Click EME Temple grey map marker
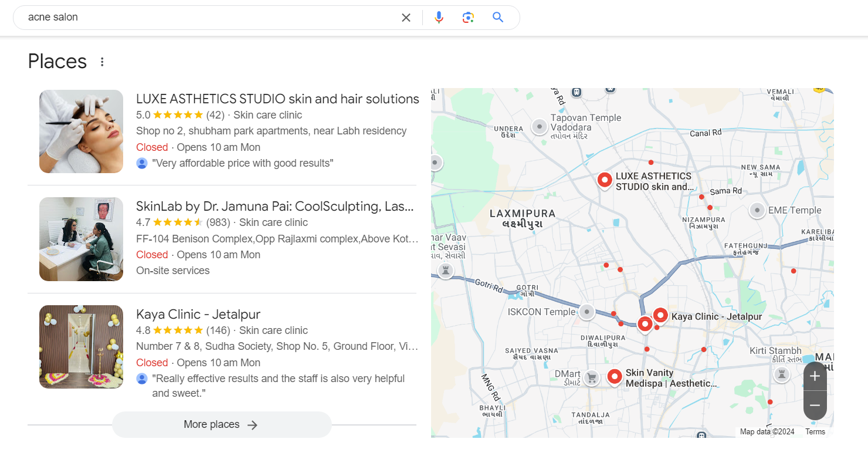The height and width of the screenshot is (449, 868). click(x=757, y=210)
